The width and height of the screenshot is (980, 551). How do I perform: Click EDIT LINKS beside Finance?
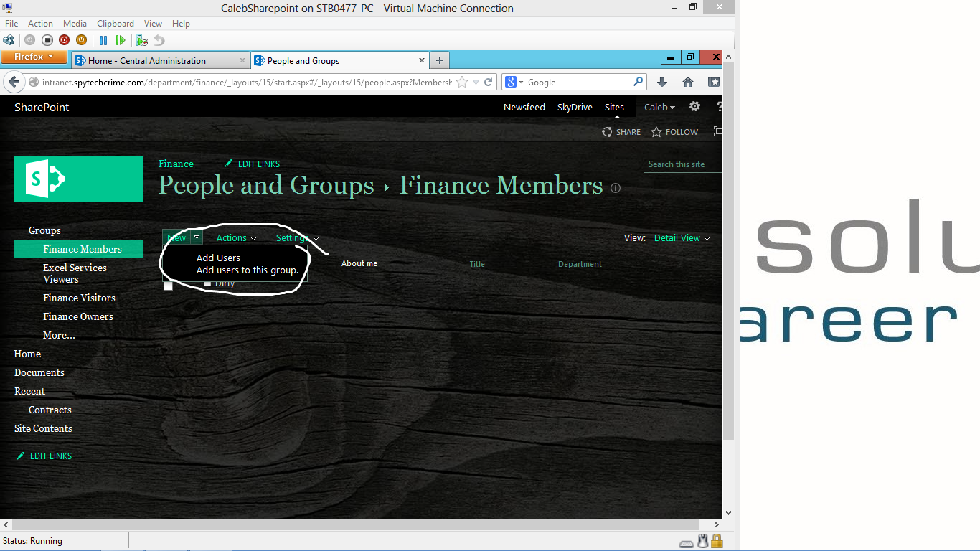click(x=252, y=164)
